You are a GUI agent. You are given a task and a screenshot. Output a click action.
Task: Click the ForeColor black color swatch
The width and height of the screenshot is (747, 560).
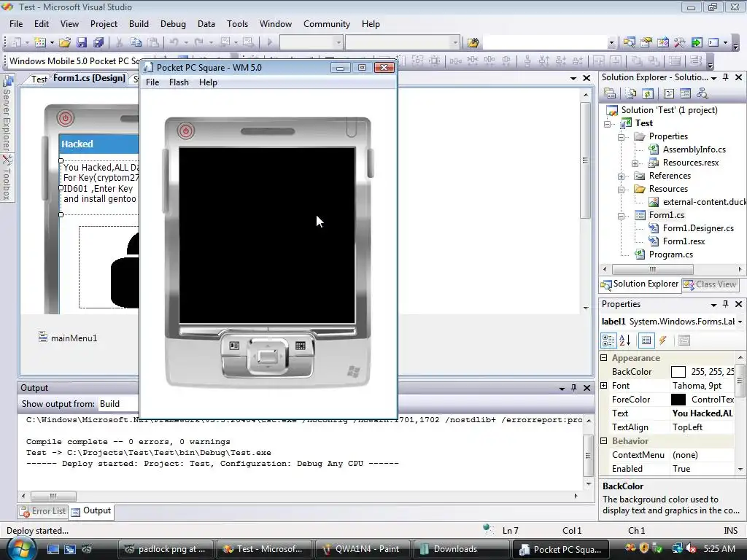(678, 400)
